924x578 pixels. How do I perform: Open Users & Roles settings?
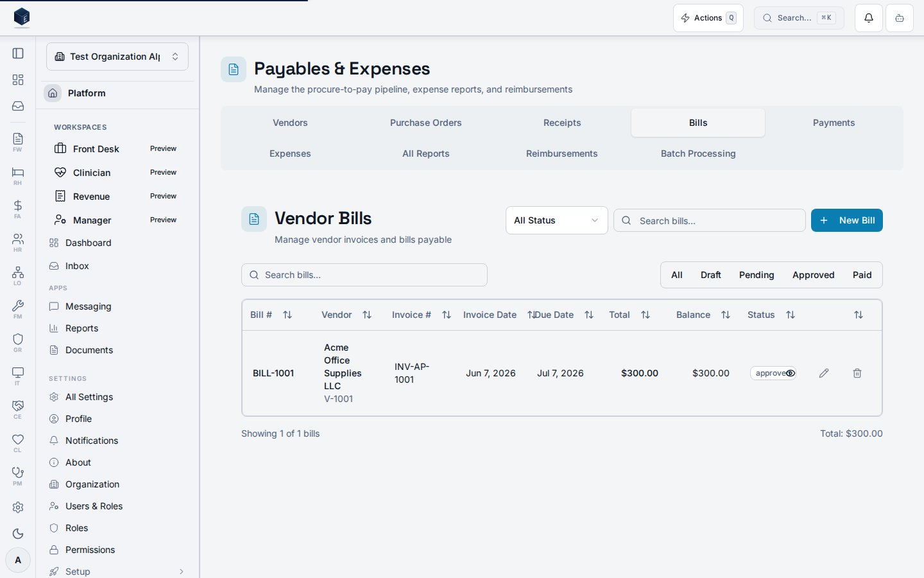pos(117,506)
